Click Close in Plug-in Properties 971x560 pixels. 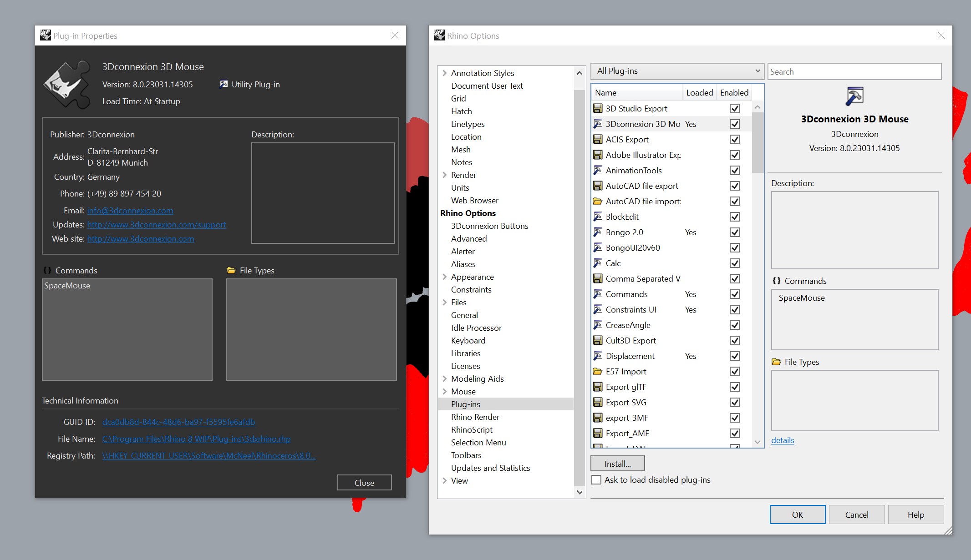coord(364,483)
